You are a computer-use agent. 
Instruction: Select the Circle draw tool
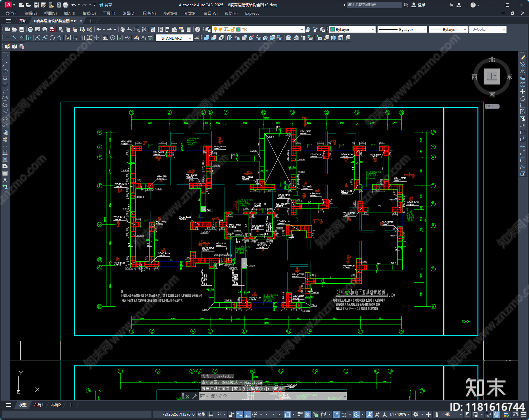coord(5,98)
